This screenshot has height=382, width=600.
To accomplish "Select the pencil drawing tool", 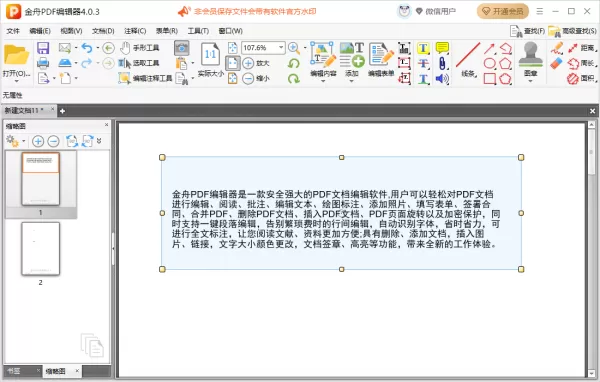I will 556,48.
